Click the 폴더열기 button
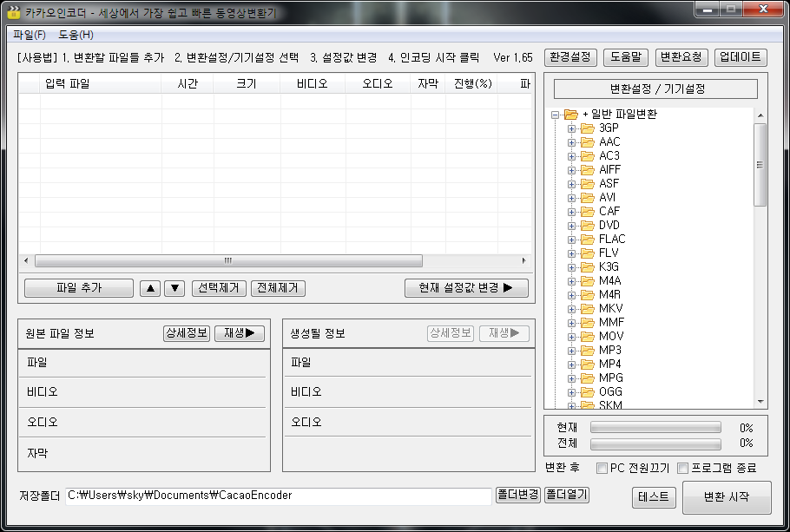This screenshot has height=532, width=790. [x=567, y=495]
